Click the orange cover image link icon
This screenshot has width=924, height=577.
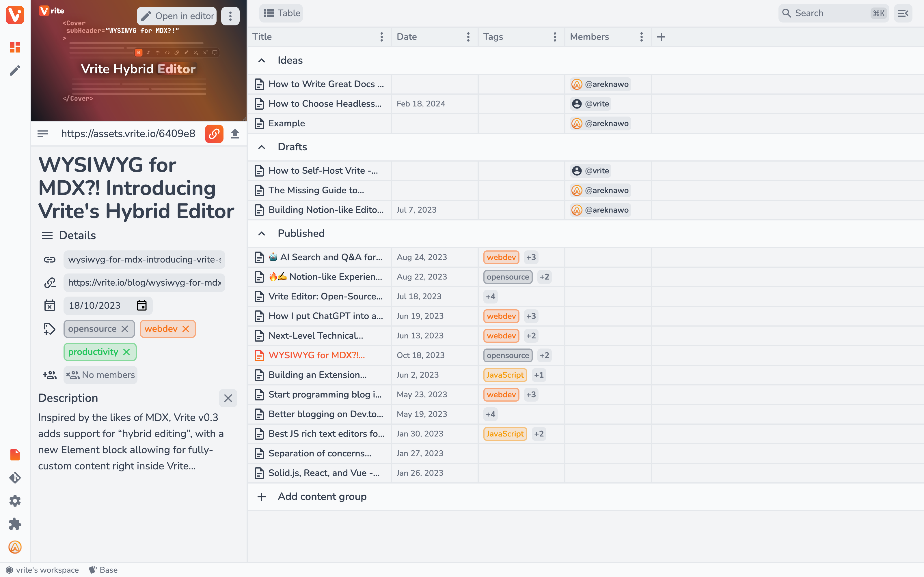[214, 134]
